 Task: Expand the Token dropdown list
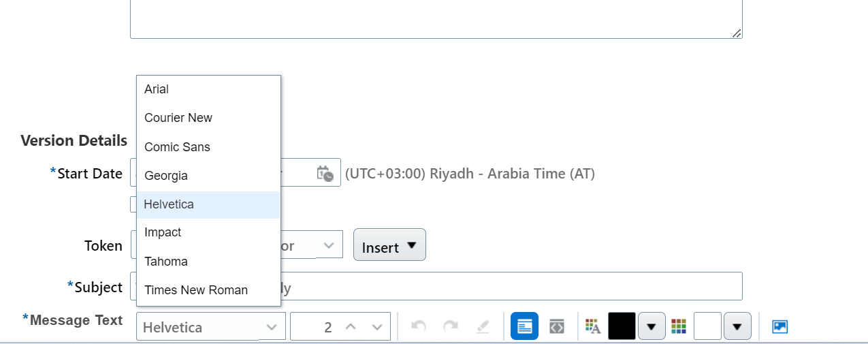329,245
